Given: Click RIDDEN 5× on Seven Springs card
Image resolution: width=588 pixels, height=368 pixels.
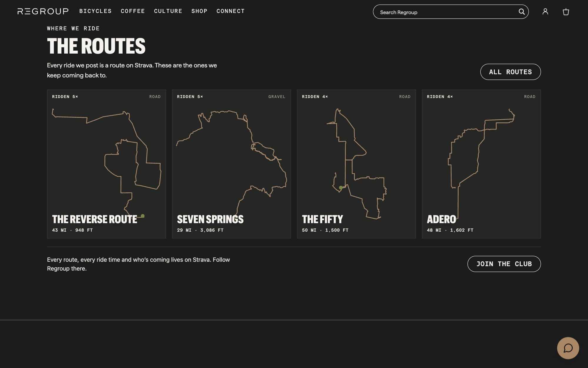Looking at the screenshot, I should 190,97.
